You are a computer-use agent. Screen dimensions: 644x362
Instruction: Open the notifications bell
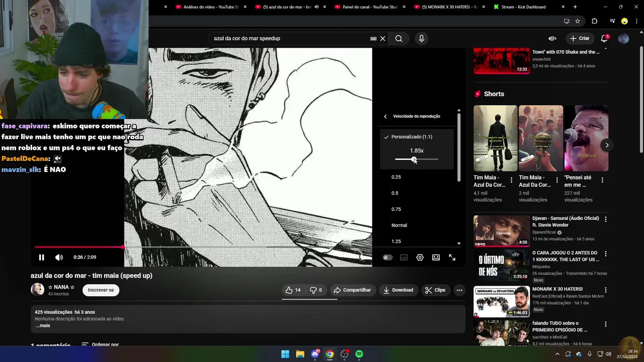604,38
